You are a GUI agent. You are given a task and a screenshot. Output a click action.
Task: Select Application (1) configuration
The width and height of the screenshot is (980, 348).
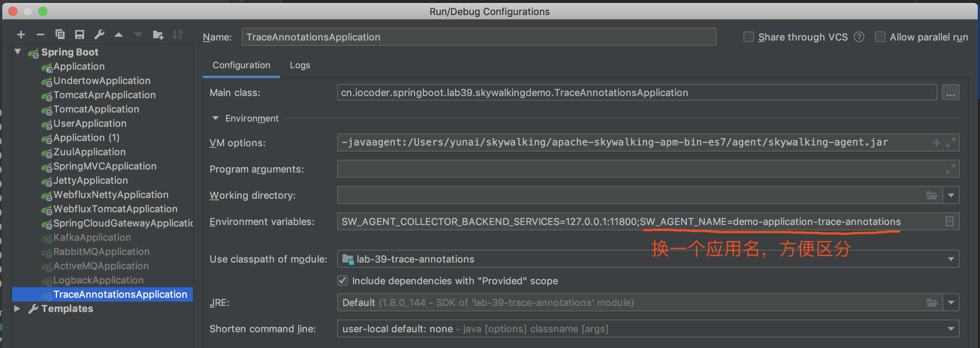click(x=86, y=138)
